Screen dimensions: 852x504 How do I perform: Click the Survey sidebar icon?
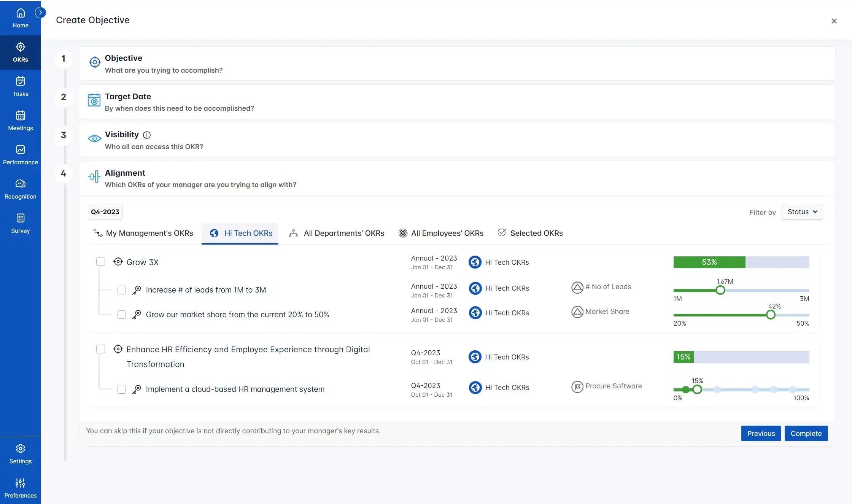(x=21, y=218)
